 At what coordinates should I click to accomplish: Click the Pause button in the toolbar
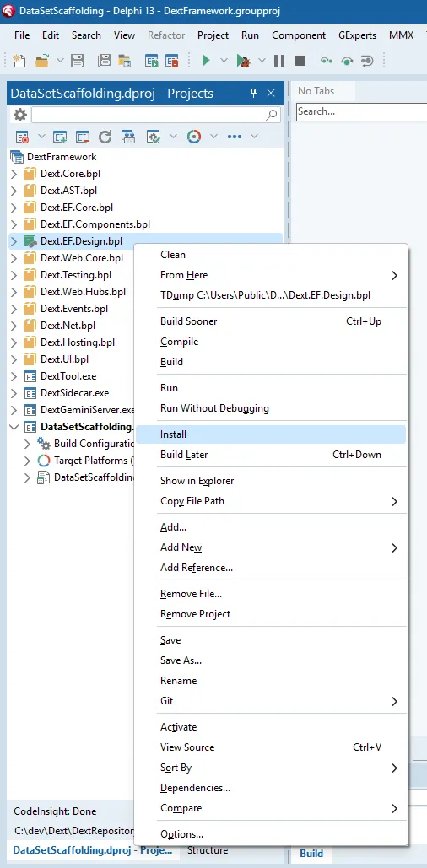tap(279, 61)
